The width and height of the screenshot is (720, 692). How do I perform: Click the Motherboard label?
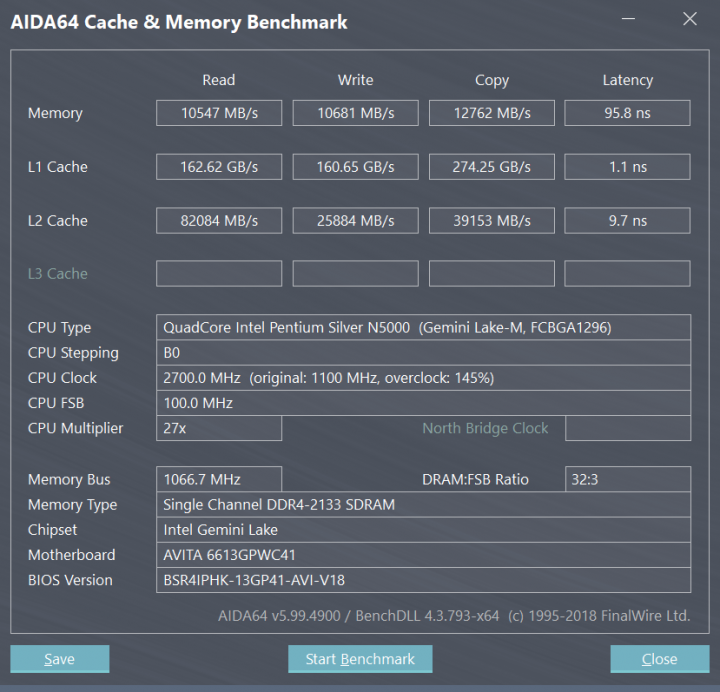pos(72,555)
